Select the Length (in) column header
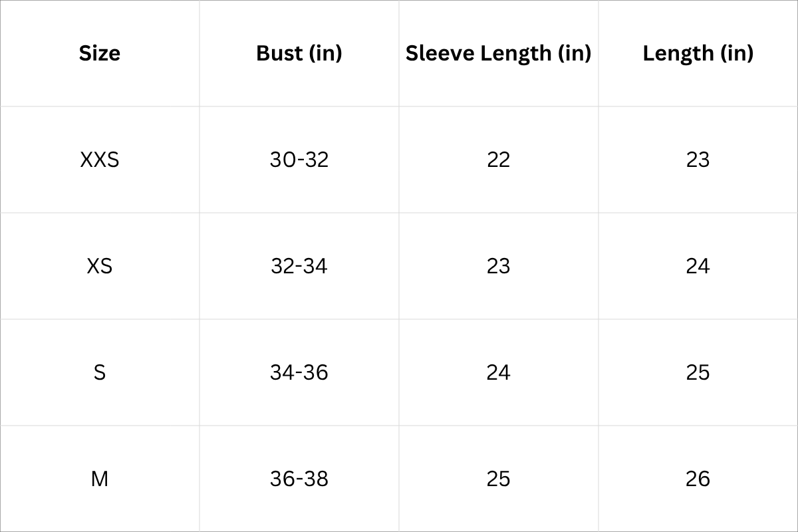Viewport: 798px width, 532px height. [x=698, y=53]
